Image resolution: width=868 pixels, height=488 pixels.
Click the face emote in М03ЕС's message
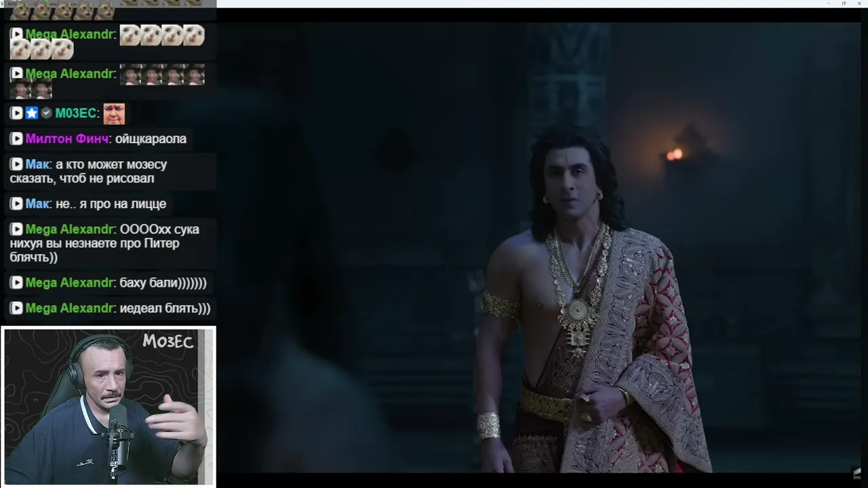pos(114,113)
